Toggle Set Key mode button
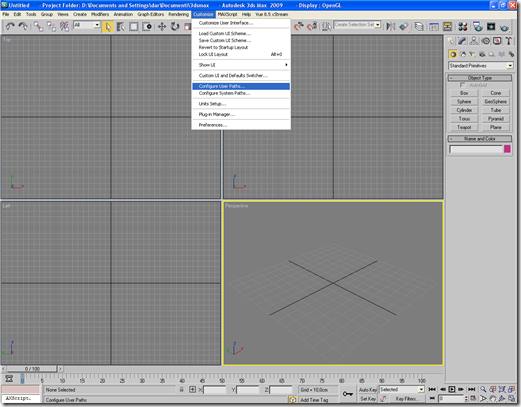This screenshot has height=407, width=521. tap(368, 399)
